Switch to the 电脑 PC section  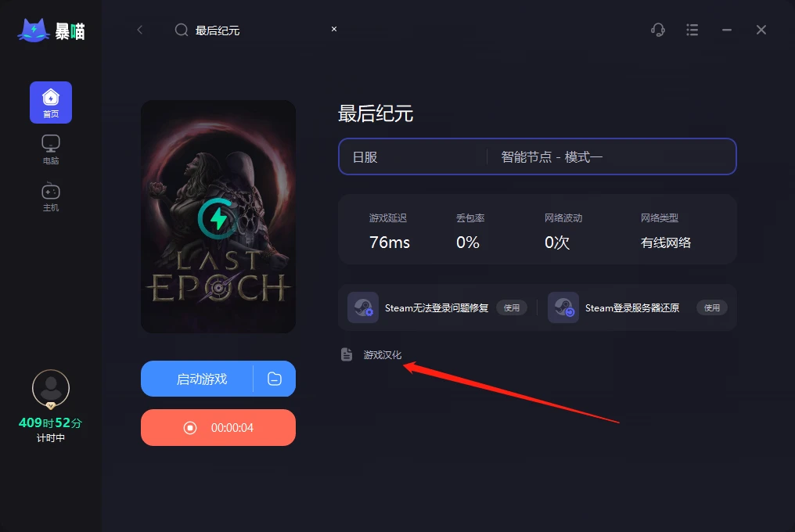51,149
